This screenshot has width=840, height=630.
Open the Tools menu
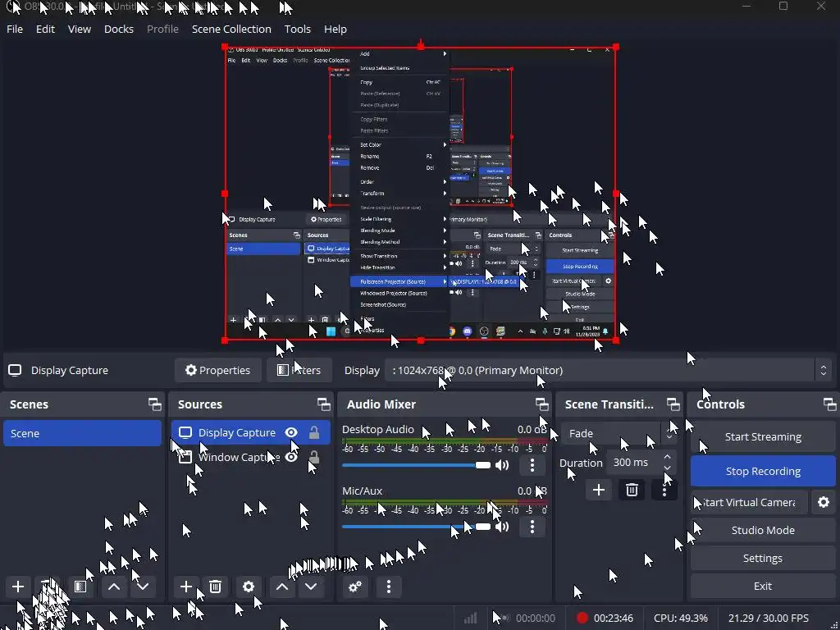pos(297,29)
